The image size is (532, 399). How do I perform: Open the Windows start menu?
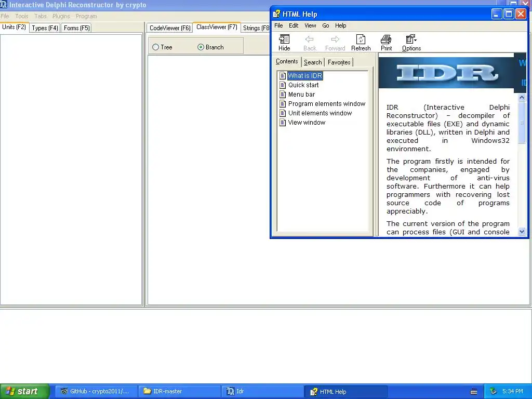24,391
